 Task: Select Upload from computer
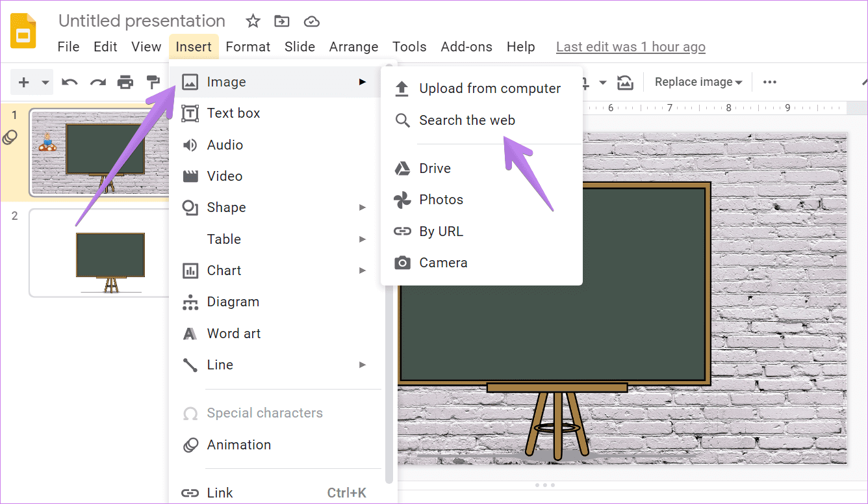coord(481,88)
